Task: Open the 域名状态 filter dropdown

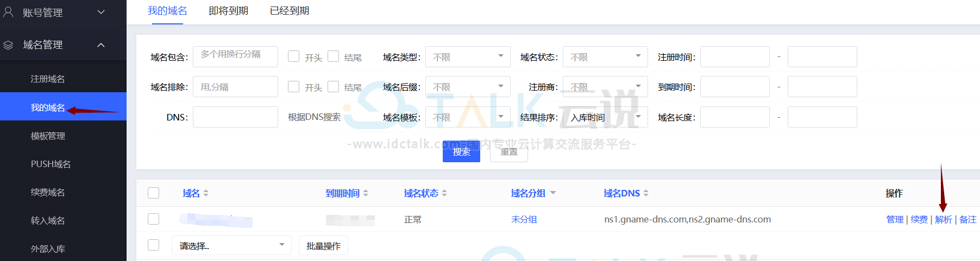Action: point(605,57)
